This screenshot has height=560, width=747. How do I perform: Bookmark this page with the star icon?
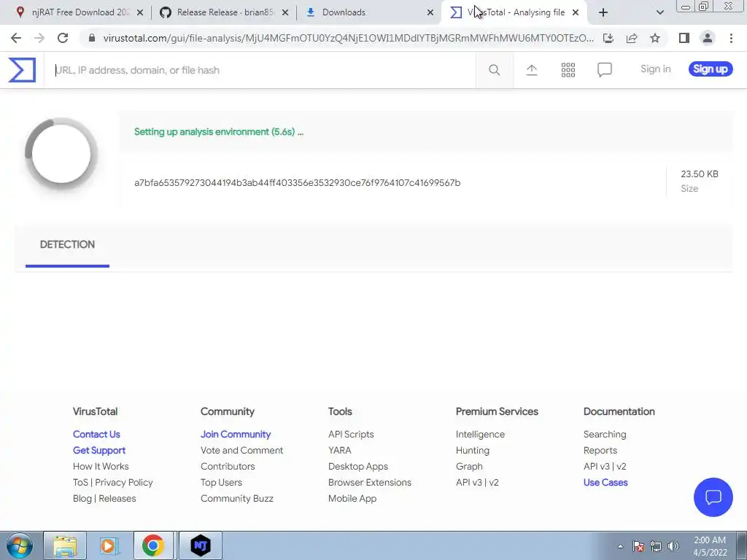(655, 38)
